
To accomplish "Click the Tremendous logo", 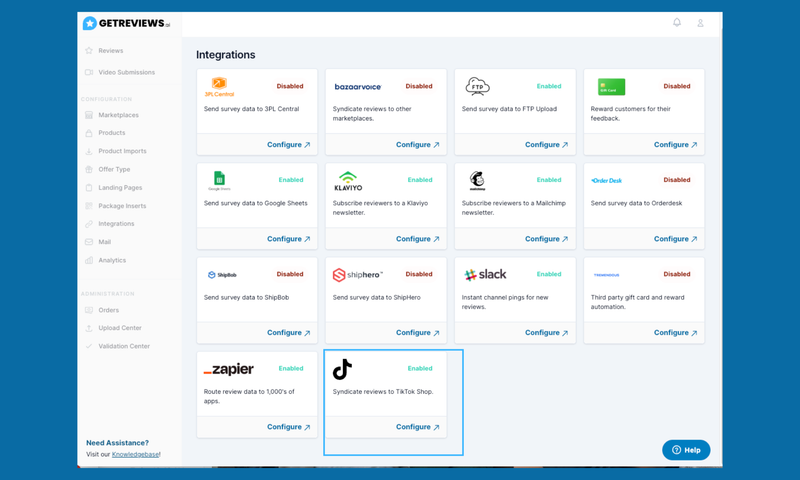I will click(607, 275).
